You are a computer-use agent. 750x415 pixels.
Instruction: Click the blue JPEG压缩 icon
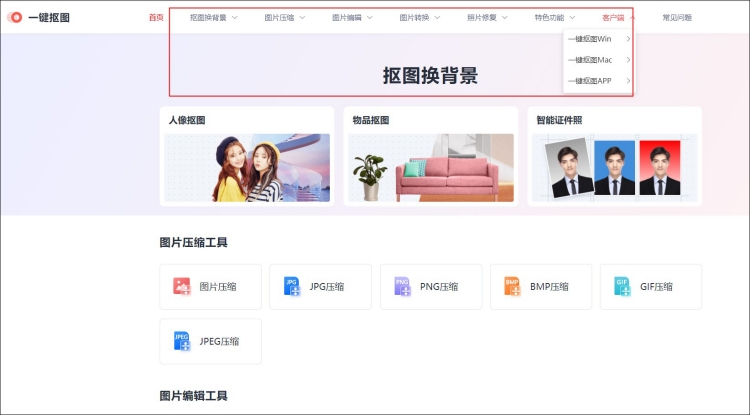point(182,341)
